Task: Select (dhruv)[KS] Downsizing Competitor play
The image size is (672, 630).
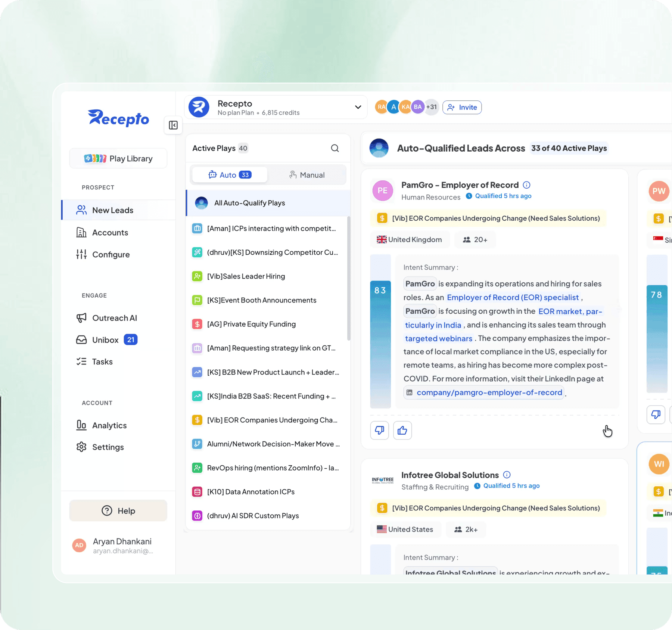Action: pos(267,252)
